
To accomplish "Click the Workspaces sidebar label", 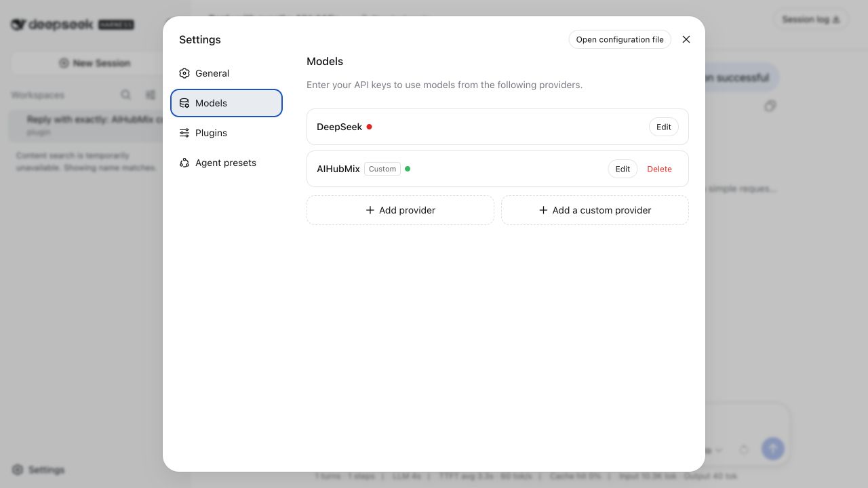I will pyautogui.click(x=37, y=95).
